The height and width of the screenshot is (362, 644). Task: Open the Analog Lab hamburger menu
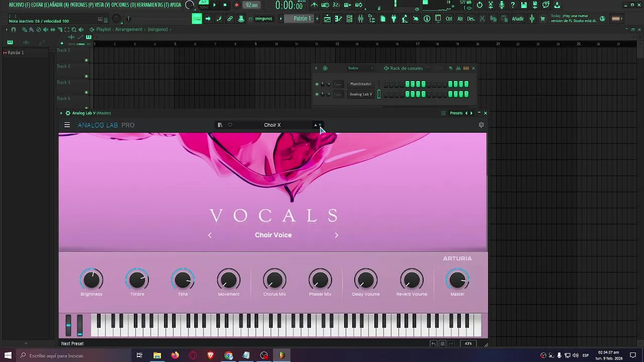(67, 125)
